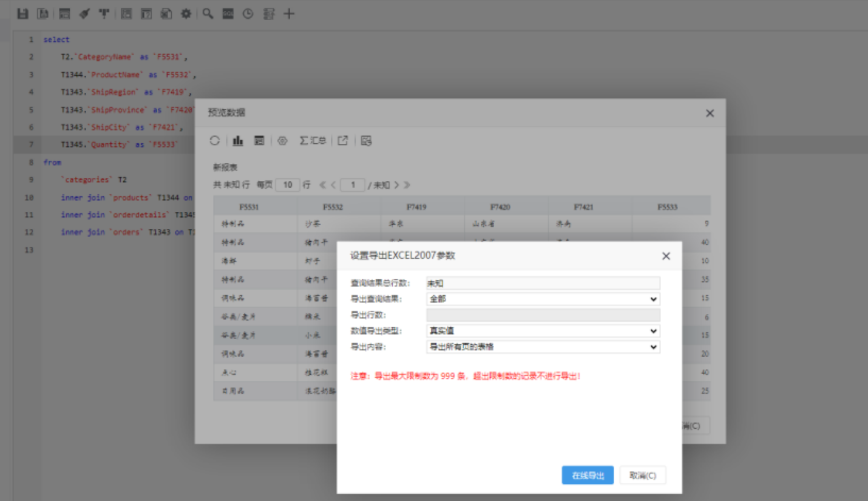Go to the previous page with the single-left arrow

tap(333, 185)
